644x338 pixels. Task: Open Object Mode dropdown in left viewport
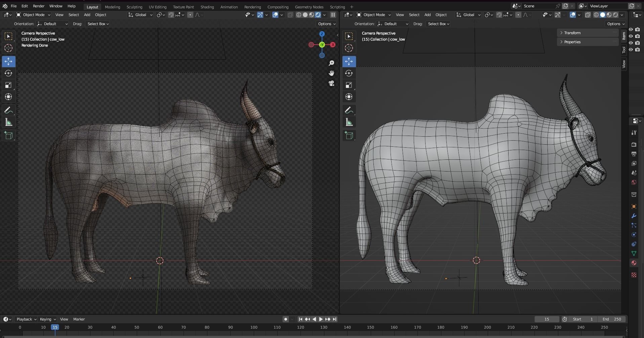(x=33, y=15)
